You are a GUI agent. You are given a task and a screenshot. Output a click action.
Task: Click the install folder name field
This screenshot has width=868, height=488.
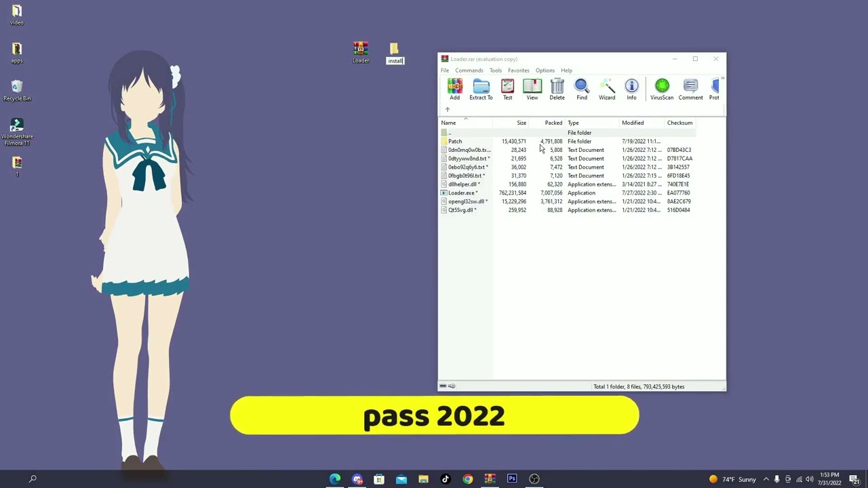point(395,61)
